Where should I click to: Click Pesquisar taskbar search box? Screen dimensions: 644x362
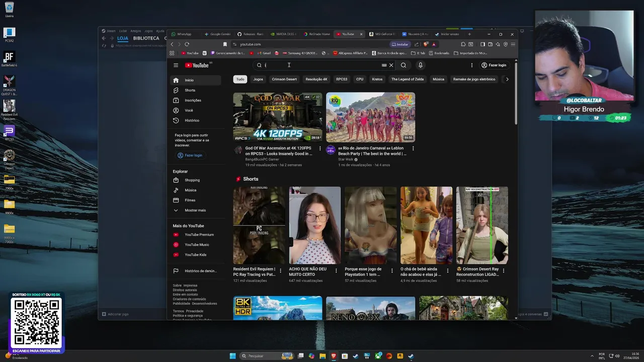coord(266,356)
